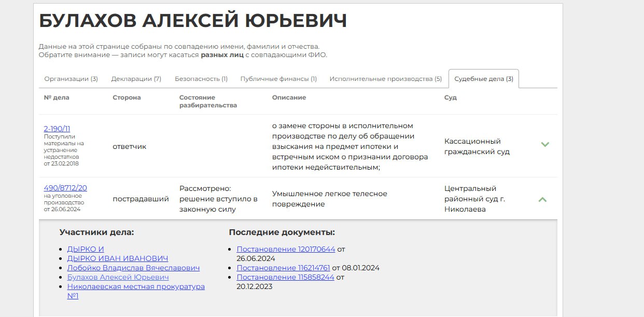Open document Постановление 116214761
This screenshot has height=317, width=644.
[x=283, y=268]
